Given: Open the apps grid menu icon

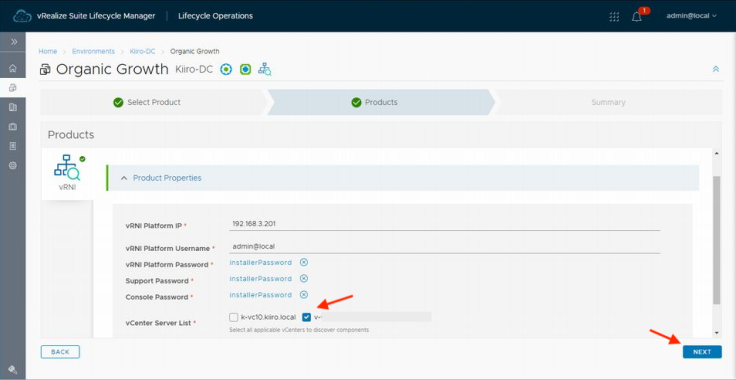Looking at the screenshot, I should 614,16.
